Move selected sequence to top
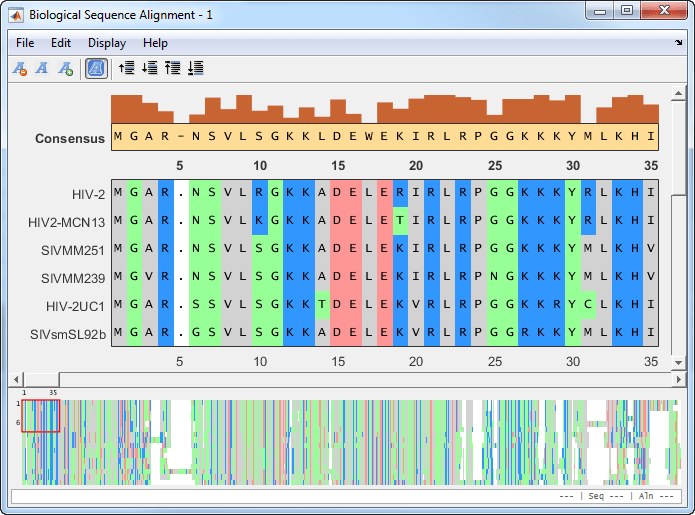This screenshot has width=695, height=515. click(x=172, y=68)
